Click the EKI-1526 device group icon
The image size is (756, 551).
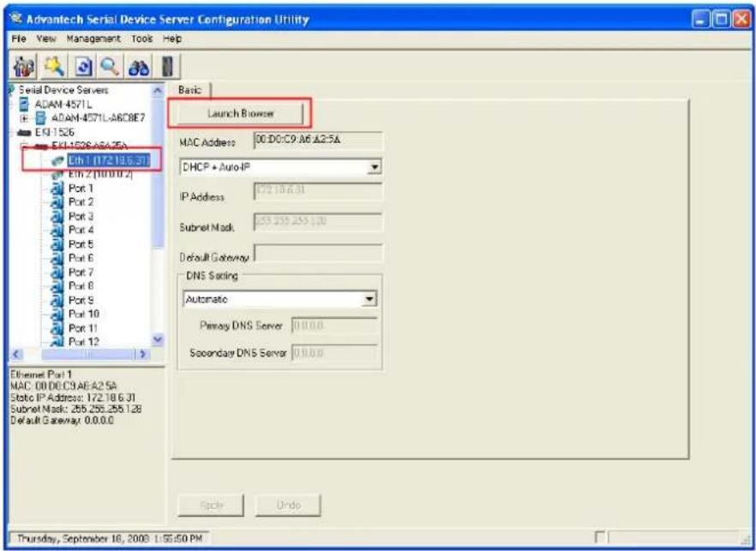point(24,132)
